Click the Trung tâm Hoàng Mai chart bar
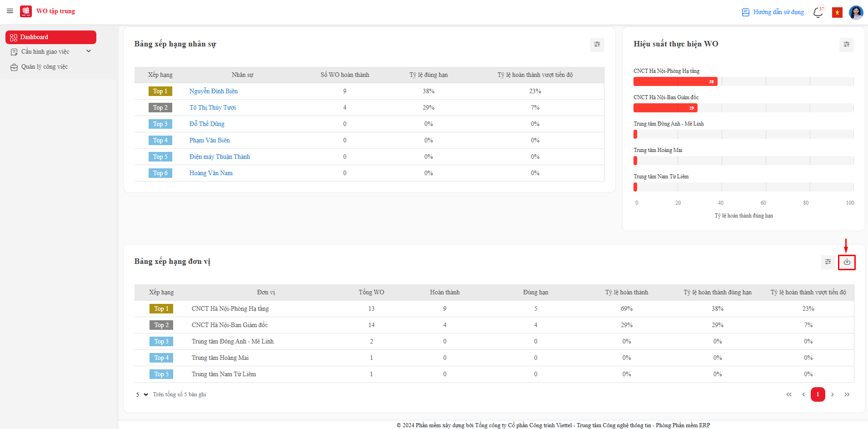Image resolution: width=868 pixels, height=429 pixels. [x=635, y=161]
